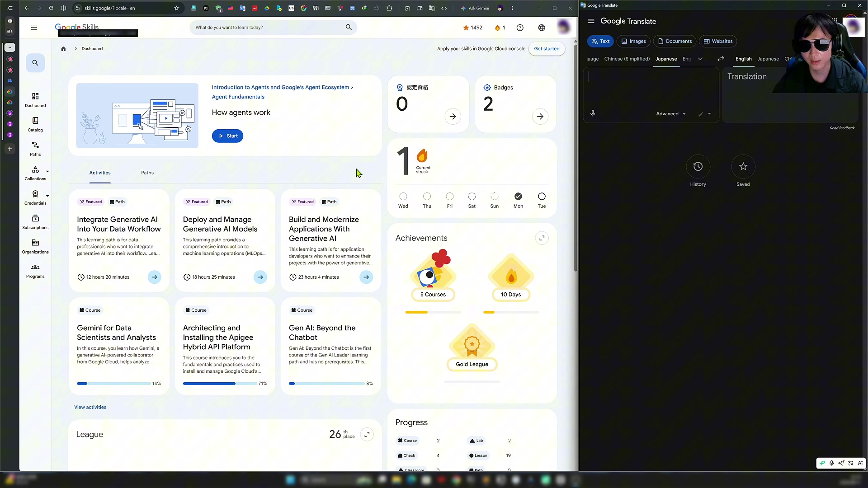This screenshot has height=488, width=868.
Task: Click Architecting Apigee Hybrid 71% progress bar
Action: tap(220, 384)
